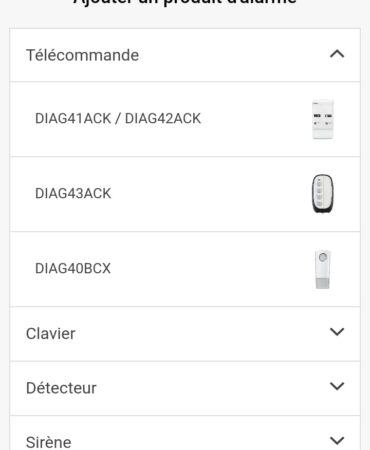This screenshot has height=450, width=370.
Task: Select the DIAG41ACK / DIAG42ACK product label
Action: click(118, 119)
